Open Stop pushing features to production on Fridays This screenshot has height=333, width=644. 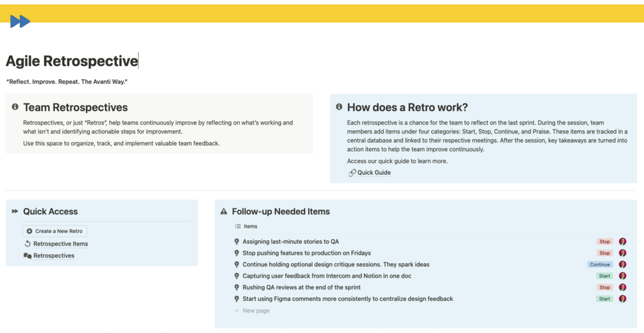pyautogui.click(x=306, y=253)
